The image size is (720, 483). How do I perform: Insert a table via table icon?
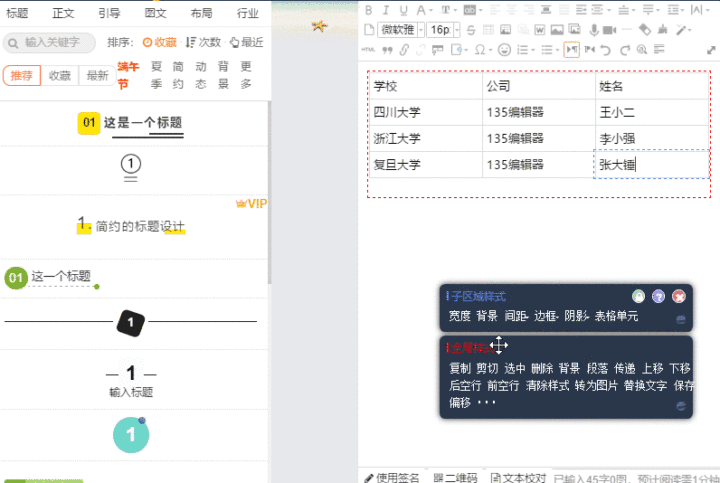click(x=489, y=30)
